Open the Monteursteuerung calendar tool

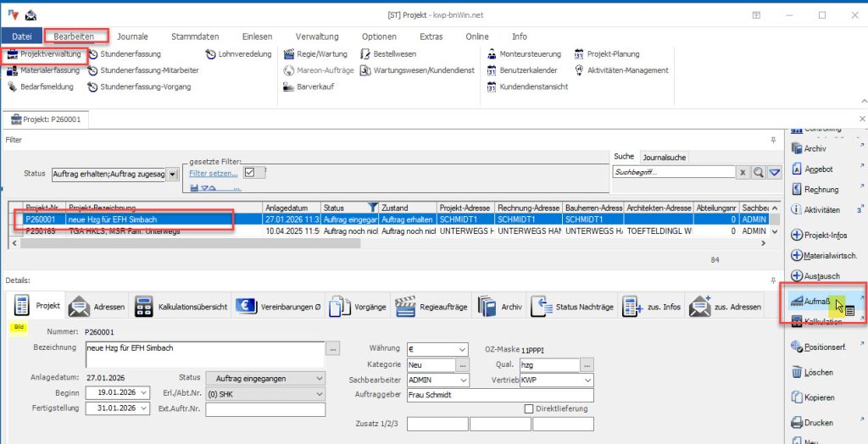[x=524, y=54]
